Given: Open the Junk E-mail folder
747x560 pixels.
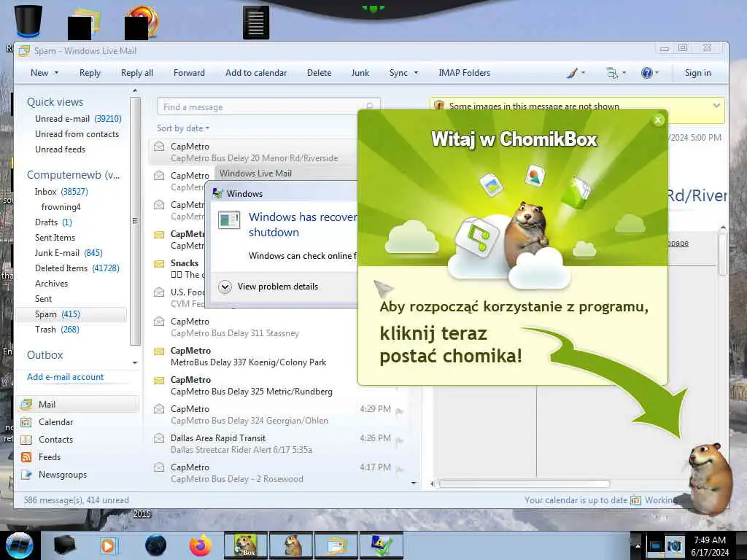Looking at the screenshot, I should 69,253.
